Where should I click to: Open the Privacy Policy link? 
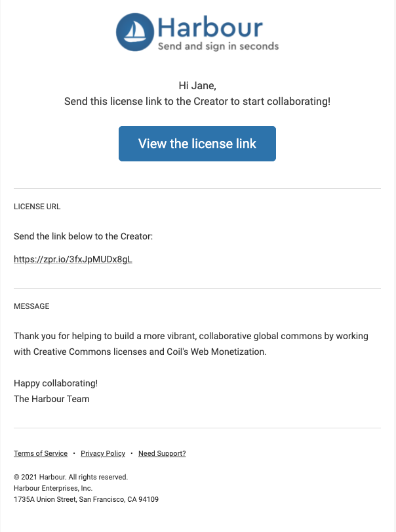click(103, 454)
